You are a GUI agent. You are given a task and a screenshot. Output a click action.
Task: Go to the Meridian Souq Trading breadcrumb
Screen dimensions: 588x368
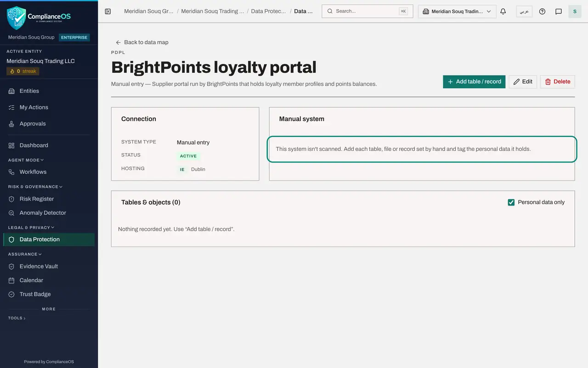[x=212, y=11]
